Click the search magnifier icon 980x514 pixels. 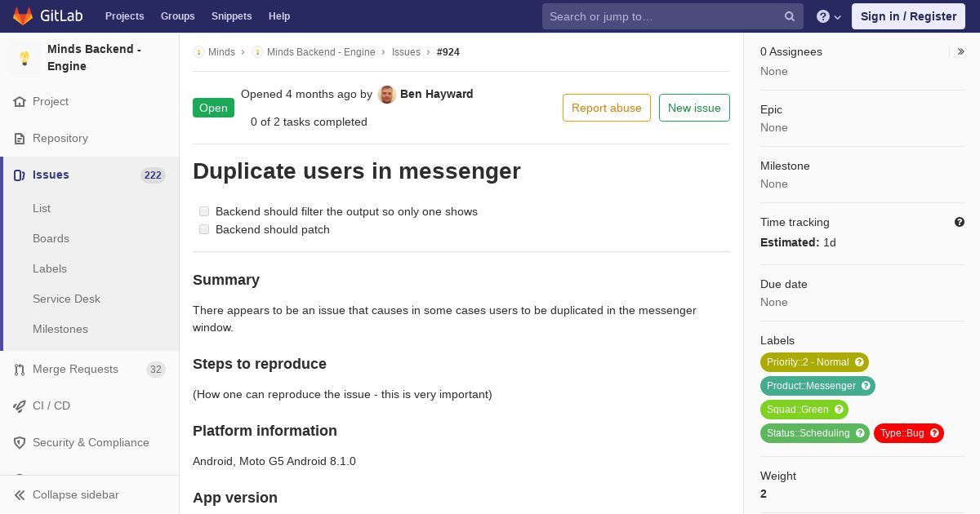pyautogui.click(x=790, y=16)
